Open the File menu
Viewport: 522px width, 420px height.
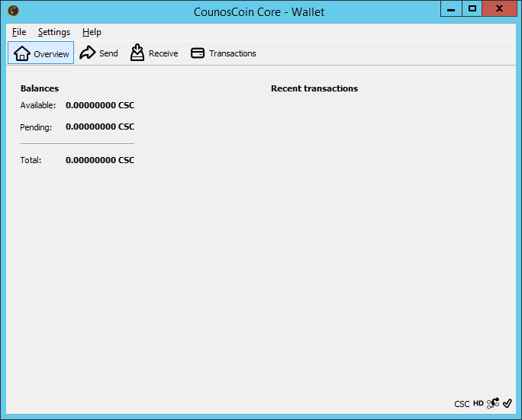tap(19, 32)
